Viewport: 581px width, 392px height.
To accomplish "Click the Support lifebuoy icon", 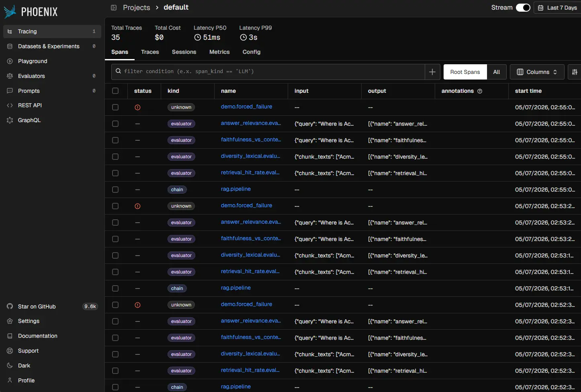I will [10, 351].
